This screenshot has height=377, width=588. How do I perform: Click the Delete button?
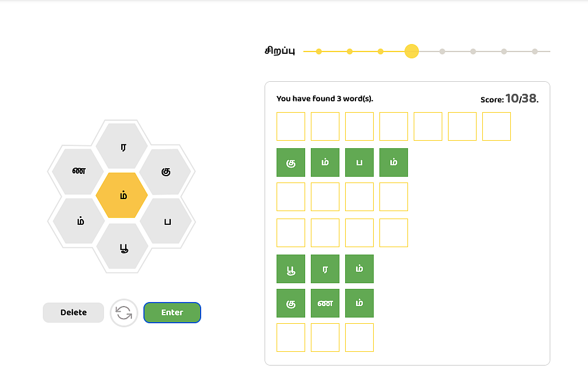pyautogui.click(x=74, y=312)
